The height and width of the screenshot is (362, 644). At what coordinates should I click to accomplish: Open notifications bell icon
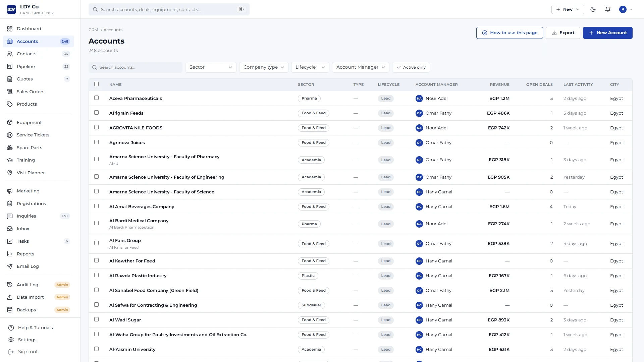[608, 9]
